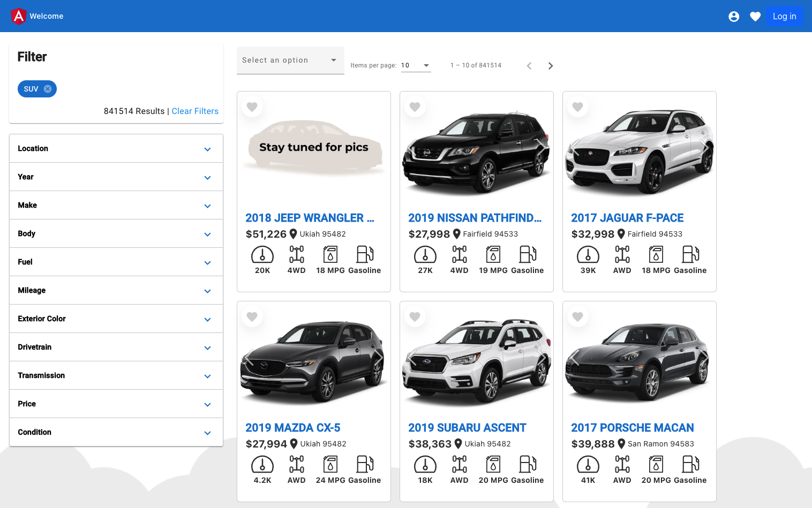Favorite the 2019 Mazda CX-5 listing
Image resolution: width=812 pixels, height=508 pixels.
(x=252, y=316)
